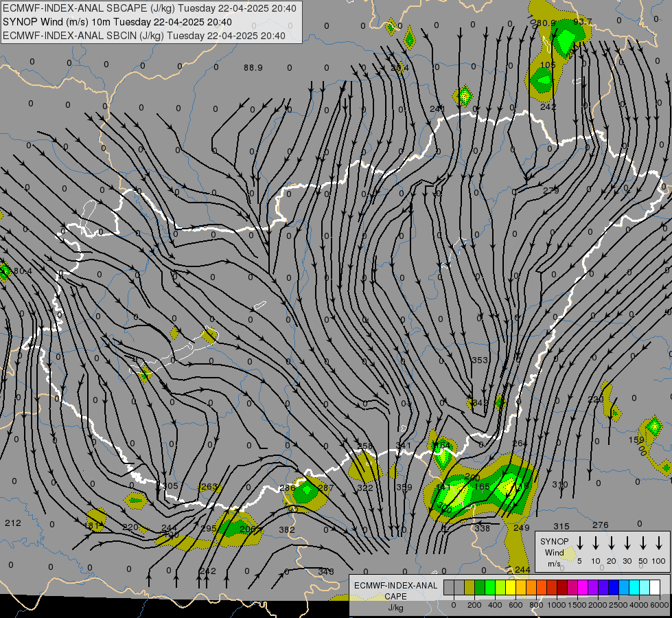Click the 6000 tick label on the color scale

coord(659,605)
